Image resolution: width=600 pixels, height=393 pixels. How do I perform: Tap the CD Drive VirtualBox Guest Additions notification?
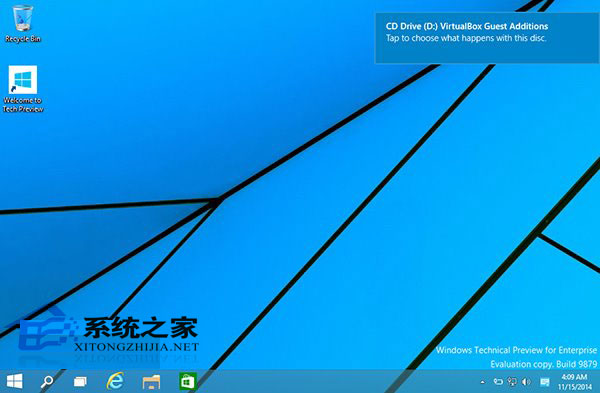487,38
